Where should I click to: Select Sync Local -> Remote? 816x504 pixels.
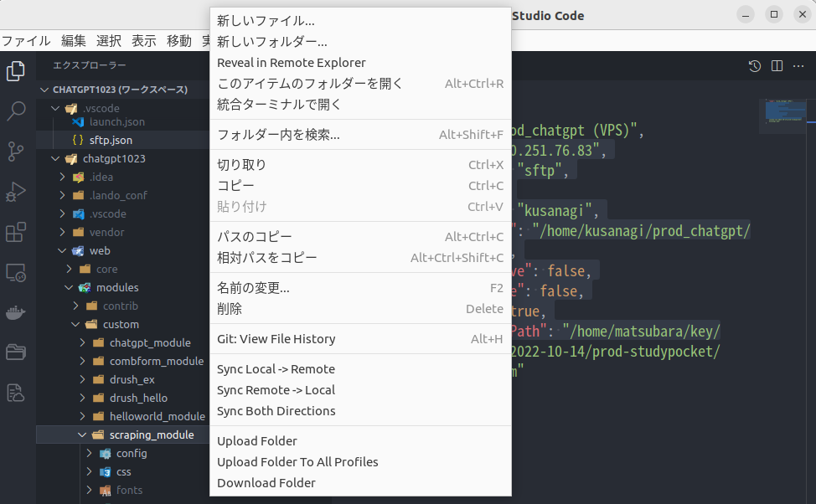(360, 369)
